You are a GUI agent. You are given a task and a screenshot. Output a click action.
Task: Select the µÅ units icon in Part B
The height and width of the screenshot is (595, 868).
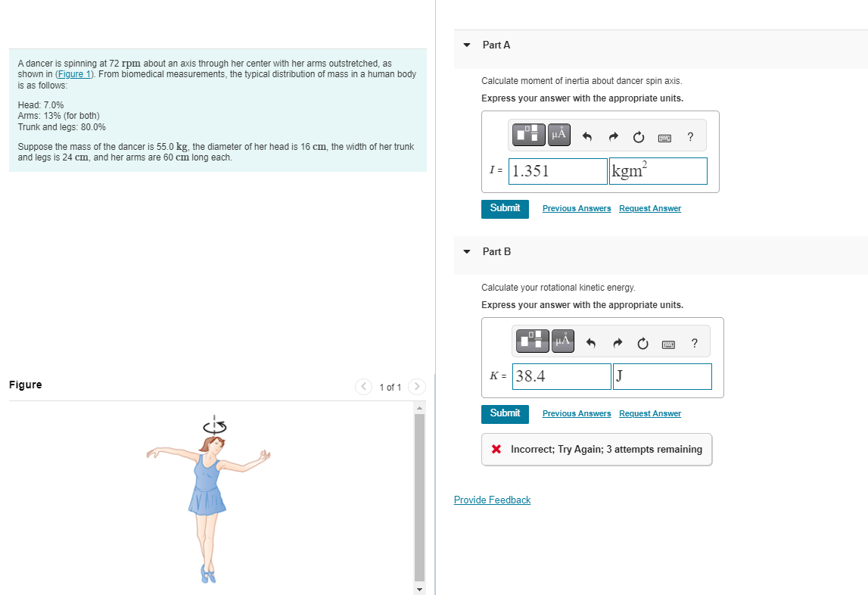pyautogui.click(x=563, y=340)
